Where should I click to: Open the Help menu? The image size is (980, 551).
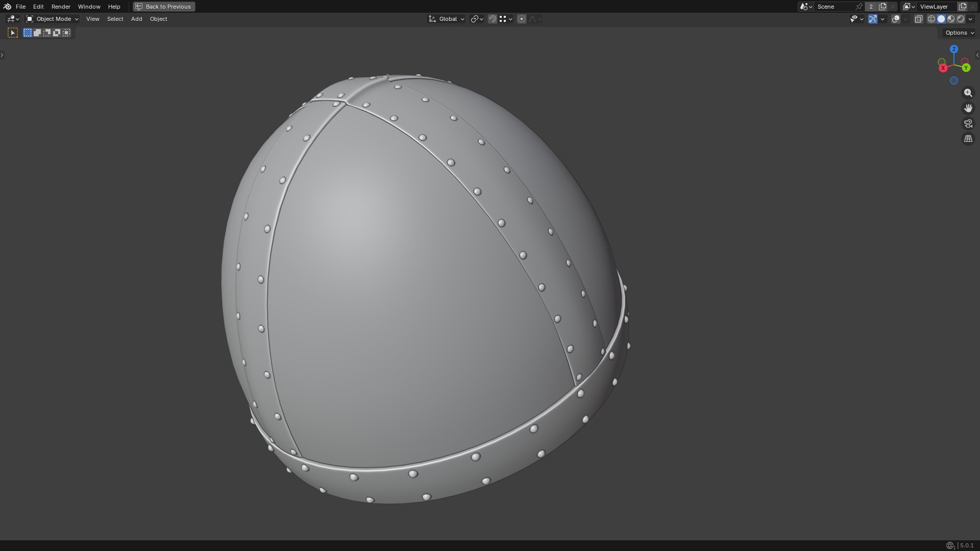click(x=114, y=7)
